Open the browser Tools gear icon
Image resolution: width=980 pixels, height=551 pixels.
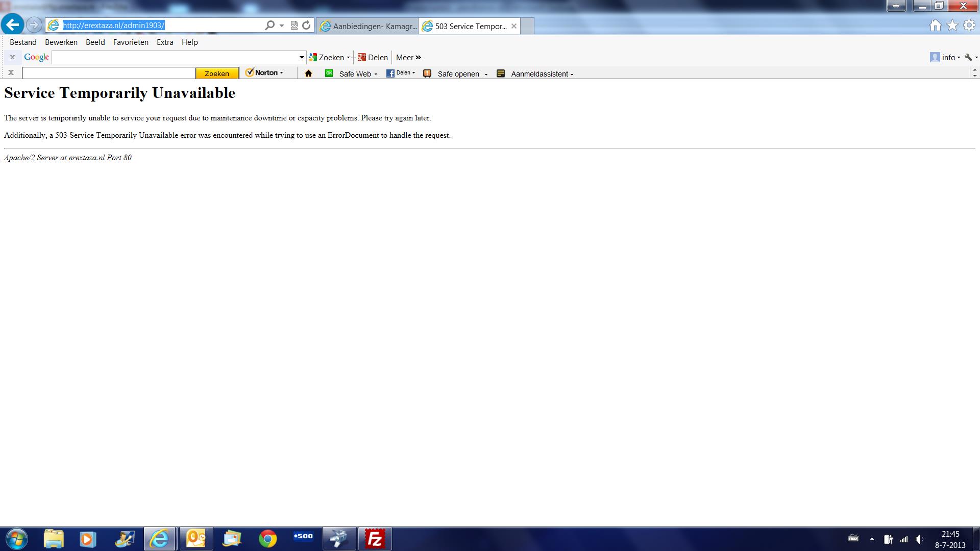click(x=969, y=26)
